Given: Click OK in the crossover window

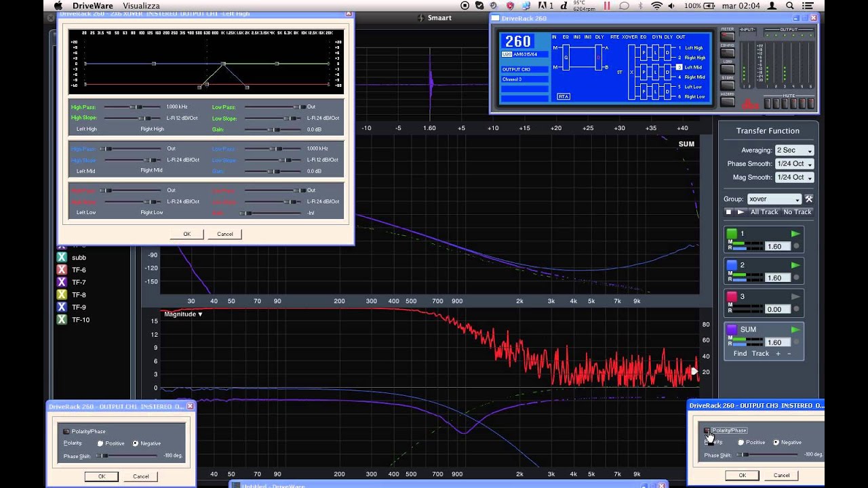Looking at the screenshot, I should point(187,234).
